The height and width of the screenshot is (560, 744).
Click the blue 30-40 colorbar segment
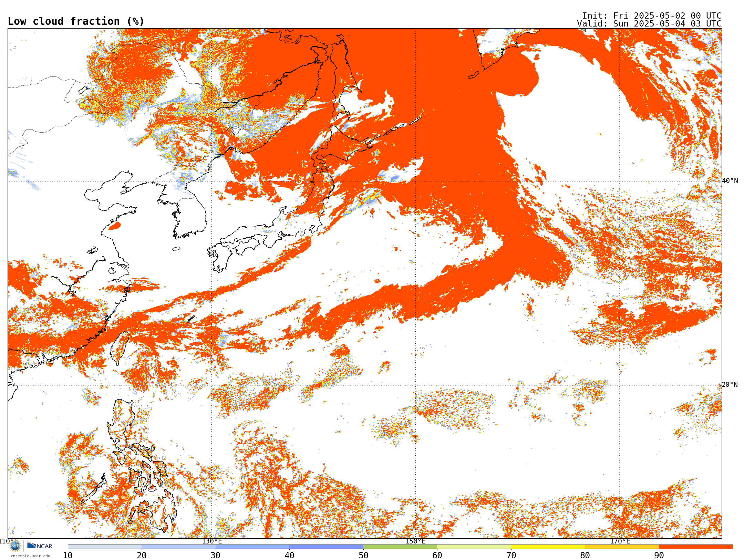coord(252,547)
